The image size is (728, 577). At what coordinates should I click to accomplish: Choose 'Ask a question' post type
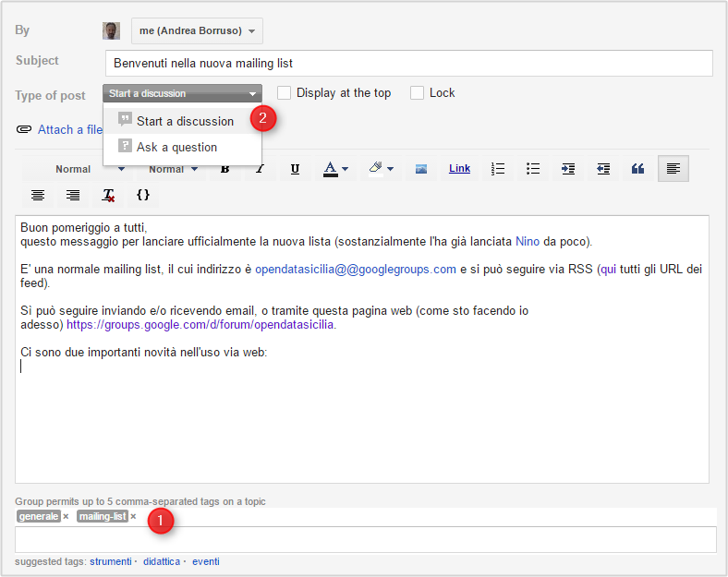point(176,147)
